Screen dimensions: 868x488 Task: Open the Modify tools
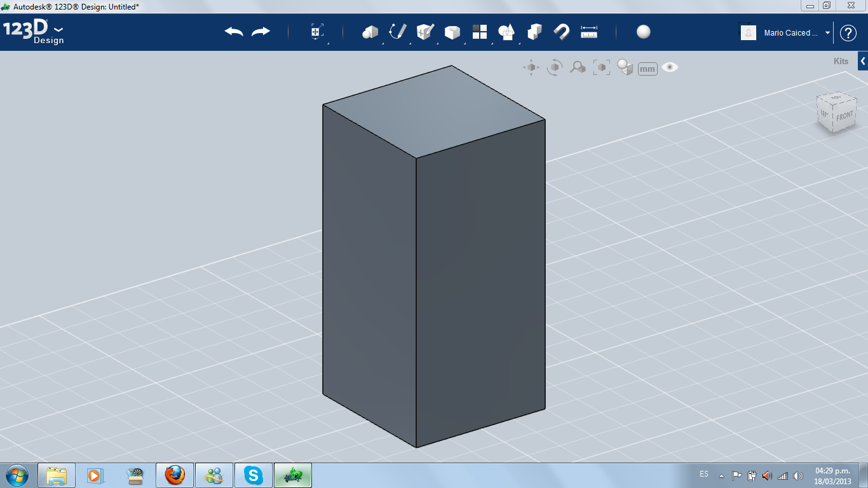[x=452, y=32]
